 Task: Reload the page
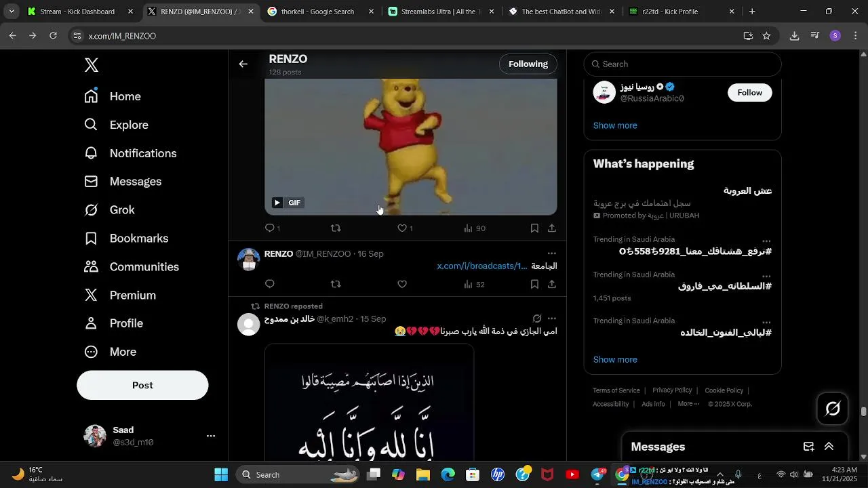(x=53, y=36)
